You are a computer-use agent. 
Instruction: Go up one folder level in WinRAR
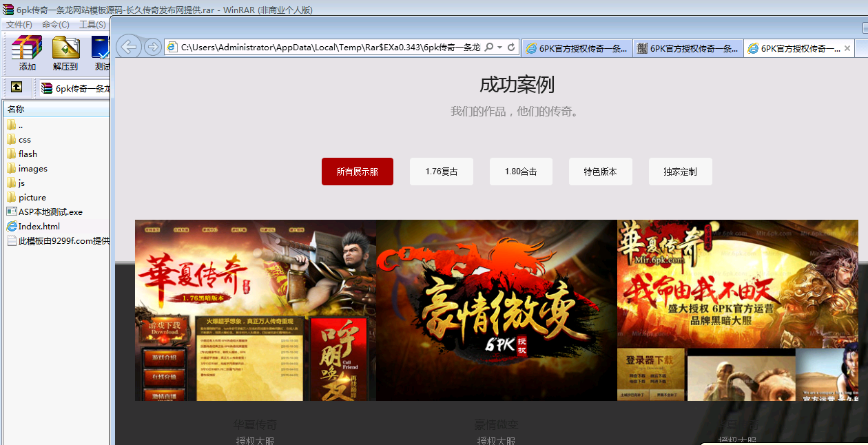(17, 87)
